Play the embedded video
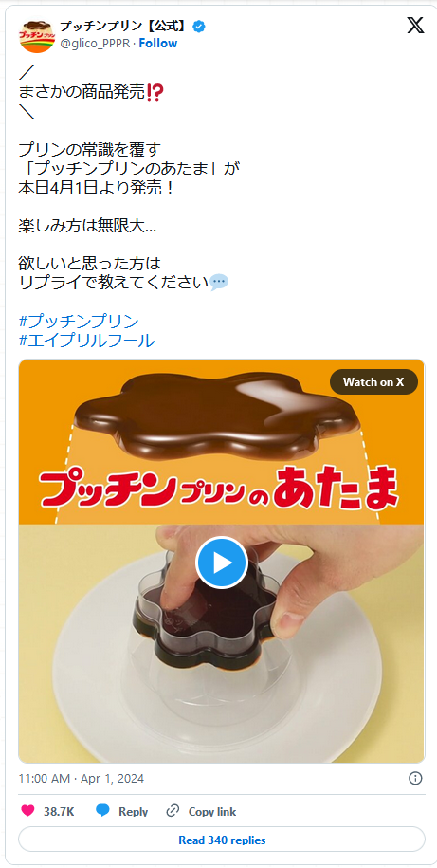Viewport: 437px width, 868px height. pyautogui.click(x=221, y=563)
